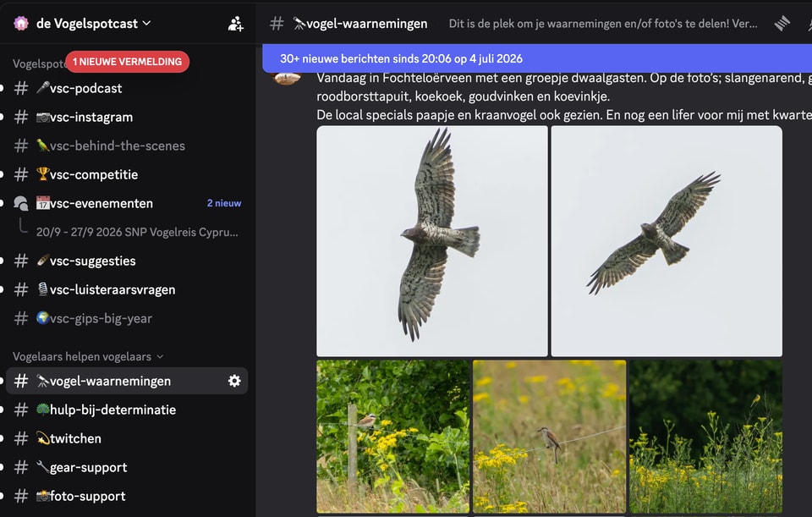Open the channel topic description text
The width and height of the screenshot is (812, 517).
tap(603, 24)
